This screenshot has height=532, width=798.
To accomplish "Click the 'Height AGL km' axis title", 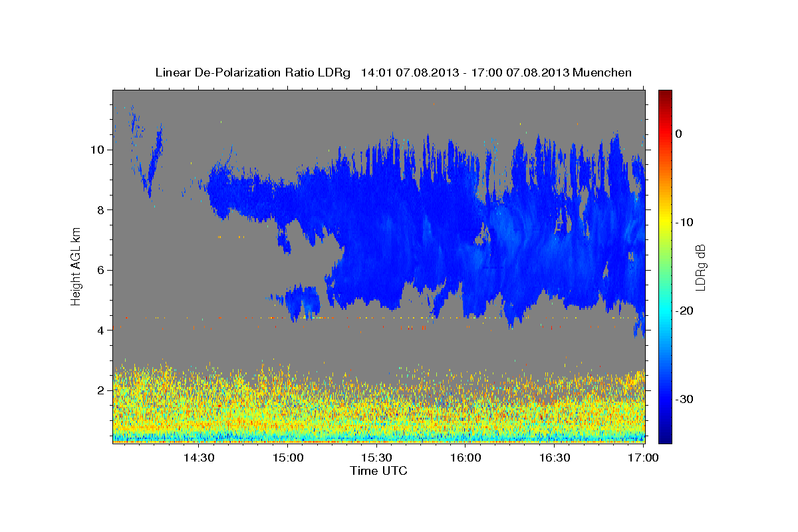I will point(76,266).
